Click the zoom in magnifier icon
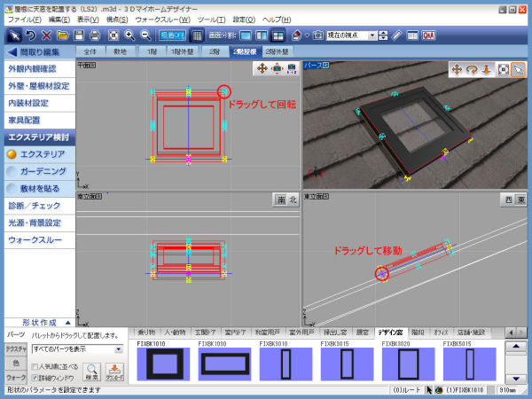Screen dimensions: 532x399 coord(129,35)
